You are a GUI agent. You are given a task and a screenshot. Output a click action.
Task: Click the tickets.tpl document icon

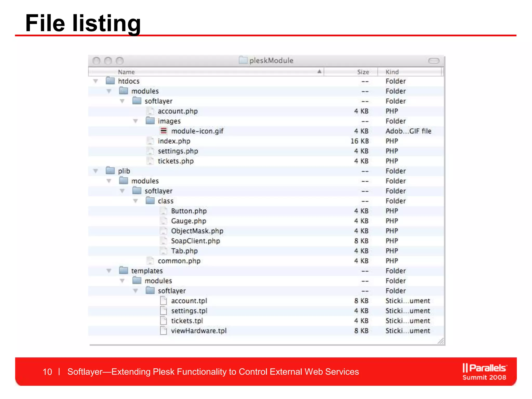[163, 321]
